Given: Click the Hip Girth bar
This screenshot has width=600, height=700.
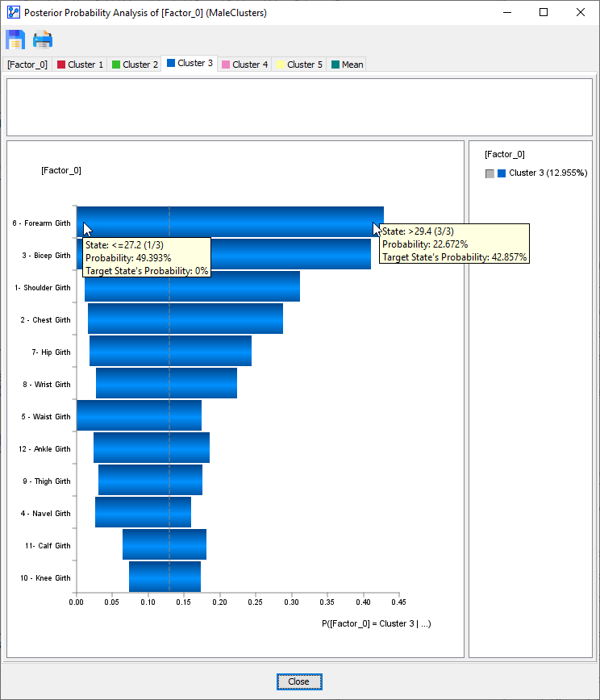Looking at the screenshot, I should tap(170, 351).
